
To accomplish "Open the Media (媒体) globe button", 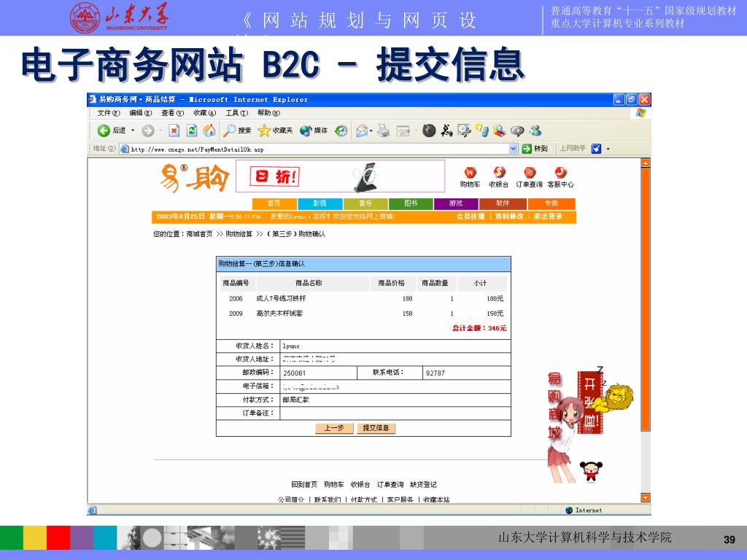I will click(x=314, y=131).
